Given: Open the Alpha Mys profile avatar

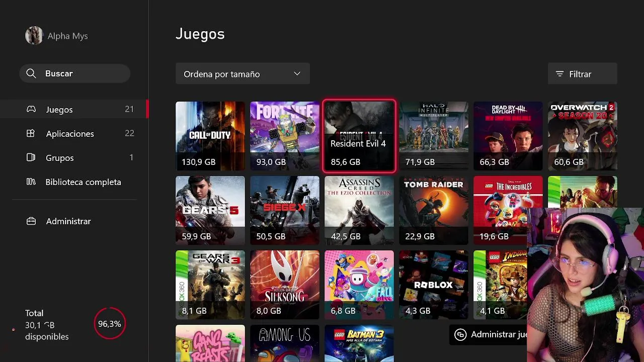Looking at the screenshot, I should [x=34, y=36].
